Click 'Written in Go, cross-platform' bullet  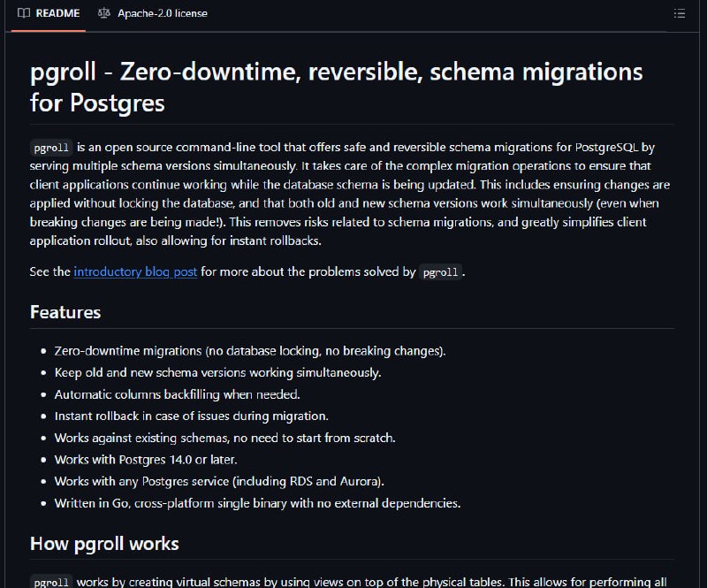[257, 503]
